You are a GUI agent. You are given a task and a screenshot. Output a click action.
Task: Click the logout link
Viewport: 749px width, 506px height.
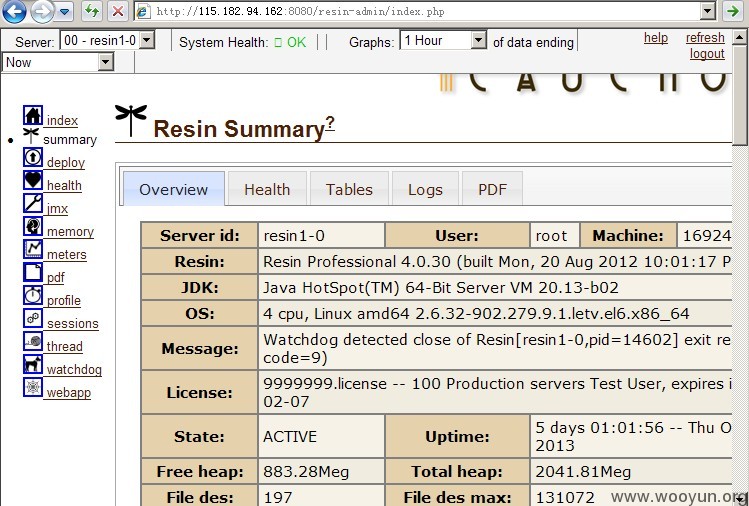point(707,54)
